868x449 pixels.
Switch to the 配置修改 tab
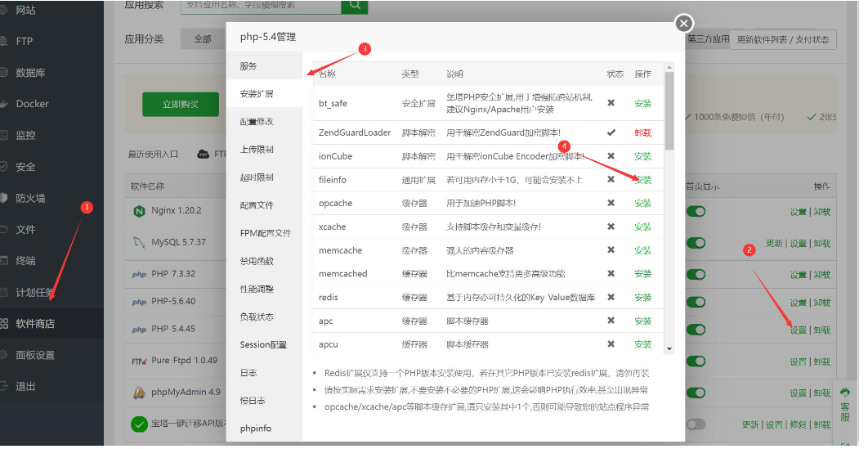pyautogui.click(x=257, y=122)
